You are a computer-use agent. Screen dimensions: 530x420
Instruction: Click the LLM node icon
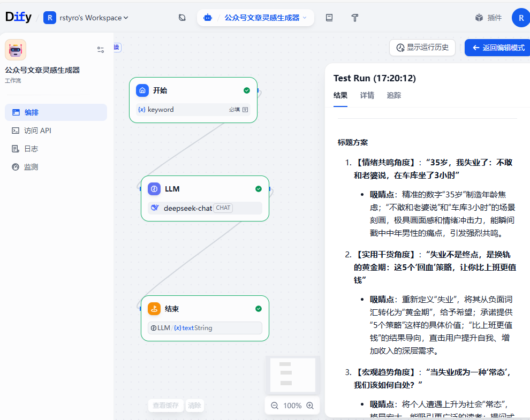tap(154, 189)
